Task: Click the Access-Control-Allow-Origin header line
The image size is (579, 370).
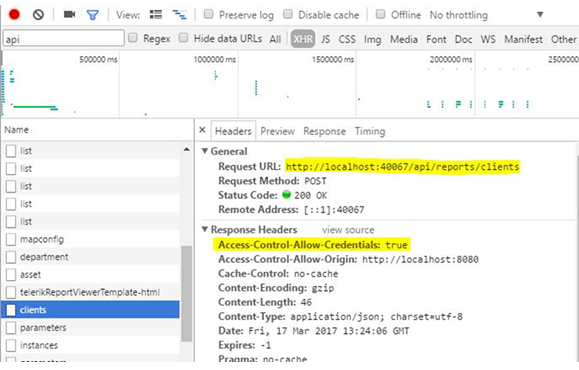Action: pos(348,259)
